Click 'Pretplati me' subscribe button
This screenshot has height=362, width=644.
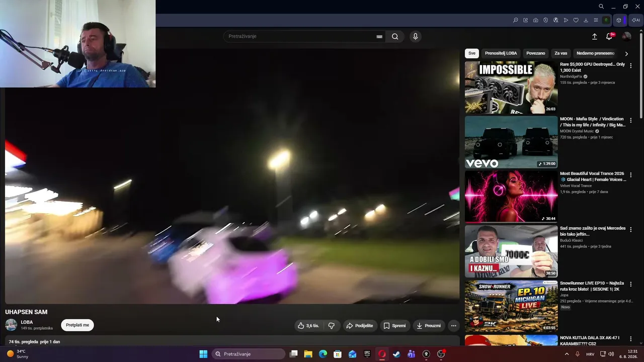[x=77, y=325]
